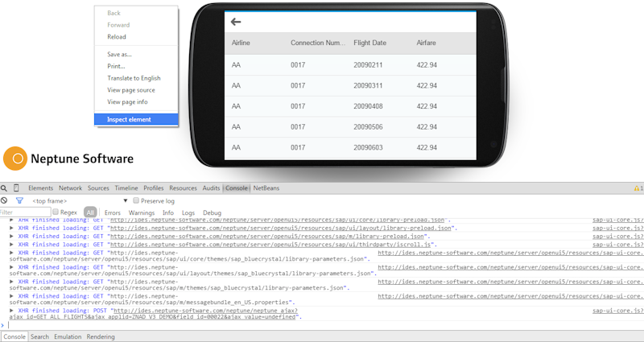Select Reload in the context menu
Viewport: 644px width, 342px height.
point(136,36)
